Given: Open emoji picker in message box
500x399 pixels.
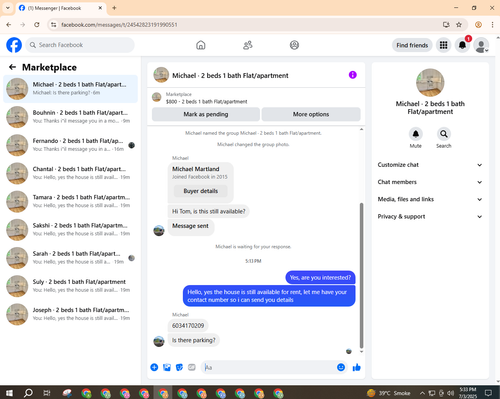Looking at the screenshot, I should [341, 367].
